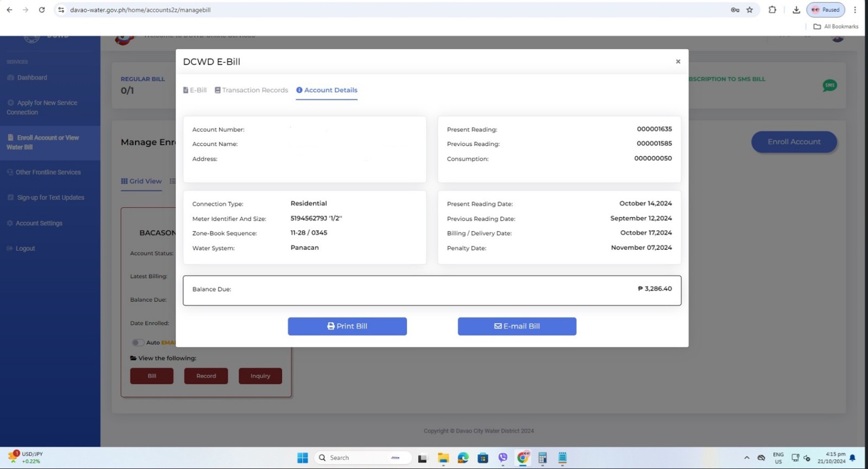Open the notifications bell icon
The image size is (868, 469).
[x=852, y=458]
